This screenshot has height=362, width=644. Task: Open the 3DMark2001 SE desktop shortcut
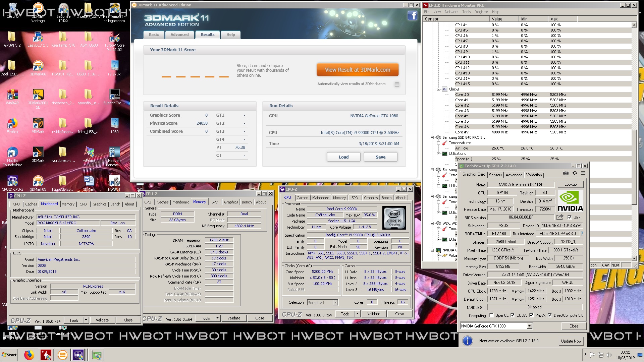coord(38,99)
